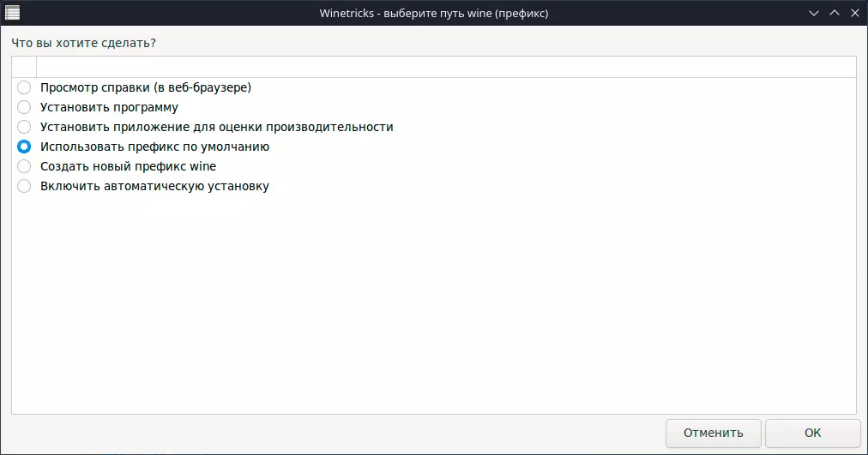Click the text "Создать новый префикс wine"
Screen dimensions: 868x455
[x=128, y=166]
